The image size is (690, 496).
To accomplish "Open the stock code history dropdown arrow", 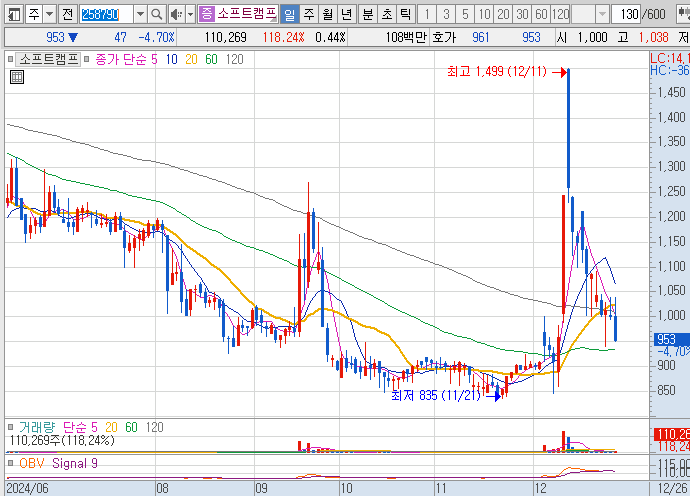I will (140, 15).
